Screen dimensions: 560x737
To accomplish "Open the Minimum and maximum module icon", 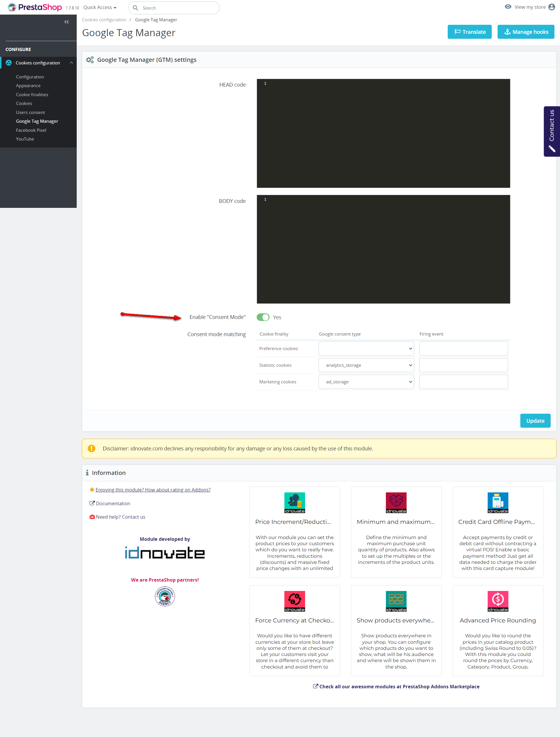I will coord(396,502).
